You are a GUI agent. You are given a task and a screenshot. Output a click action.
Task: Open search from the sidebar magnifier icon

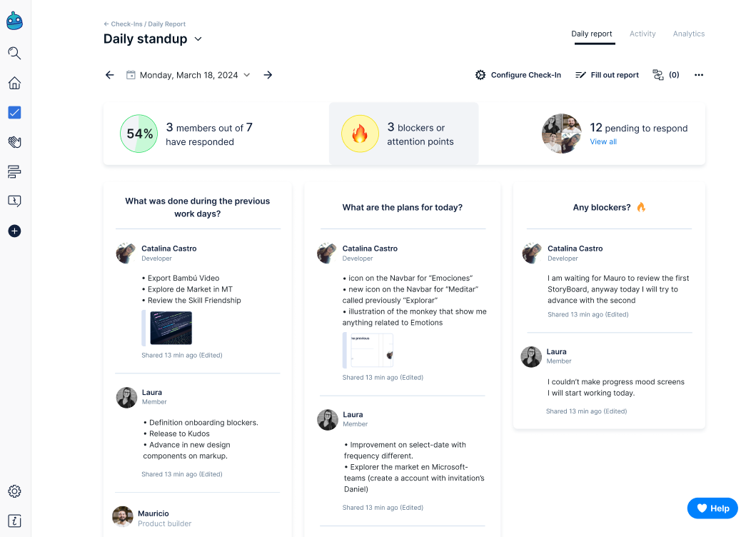(14, 53)
